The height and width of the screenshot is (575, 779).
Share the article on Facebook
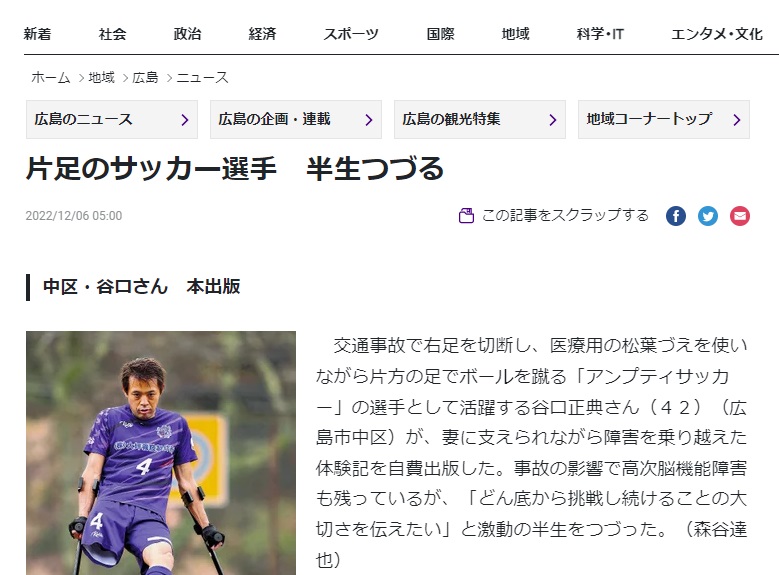tap(676, 216)
